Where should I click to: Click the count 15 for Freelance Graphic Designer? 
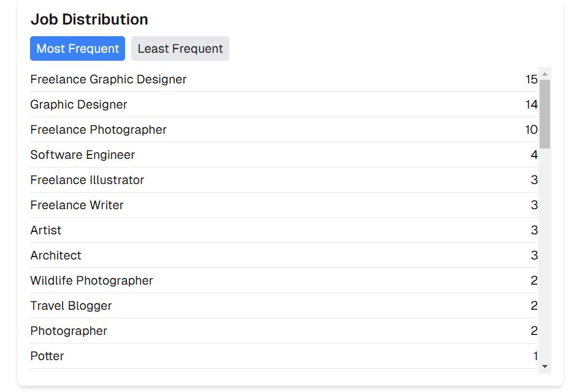[x=531, y=80]
